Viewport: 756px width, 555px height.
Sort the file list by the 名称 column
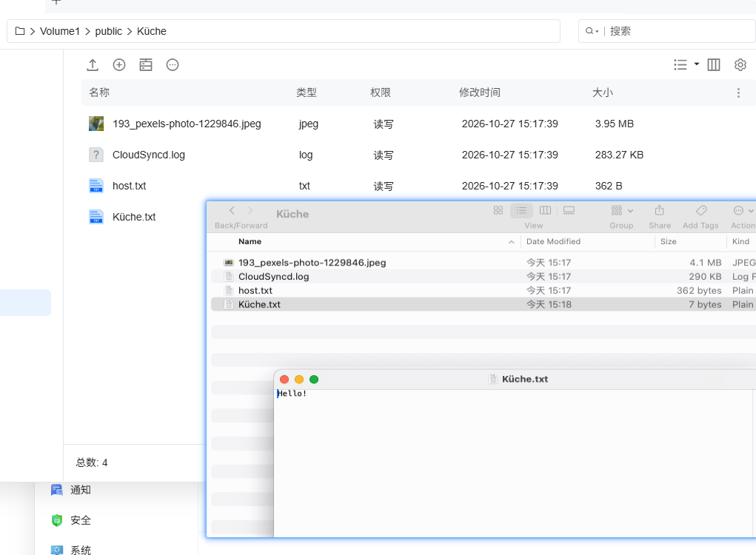pyautogui.click(x=99, y=92)
